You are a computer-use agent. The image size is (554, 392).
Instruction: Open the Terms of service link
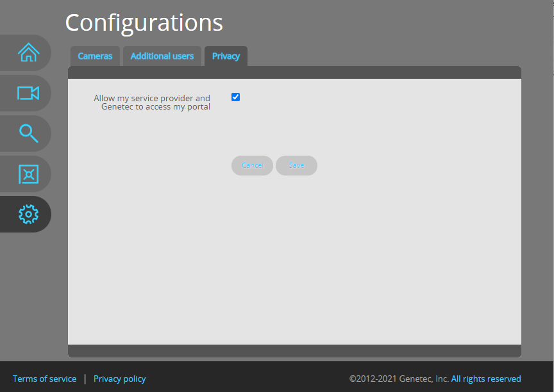click(x=44, y=379)
